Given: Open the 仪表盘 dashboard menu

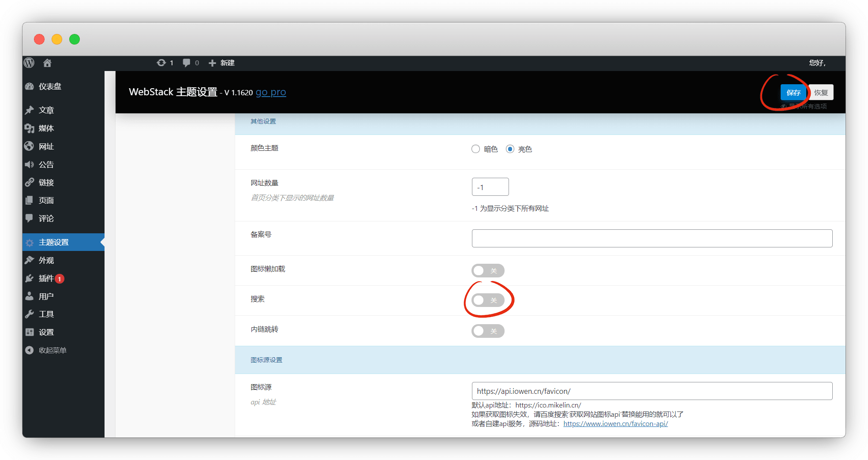Looking at the screenshot, I should [50, 86].
